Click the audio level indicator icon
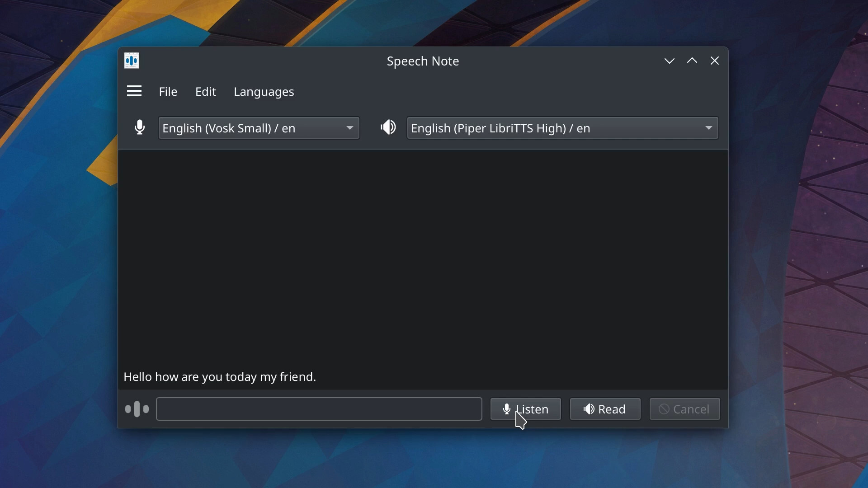 click(137, 409)
